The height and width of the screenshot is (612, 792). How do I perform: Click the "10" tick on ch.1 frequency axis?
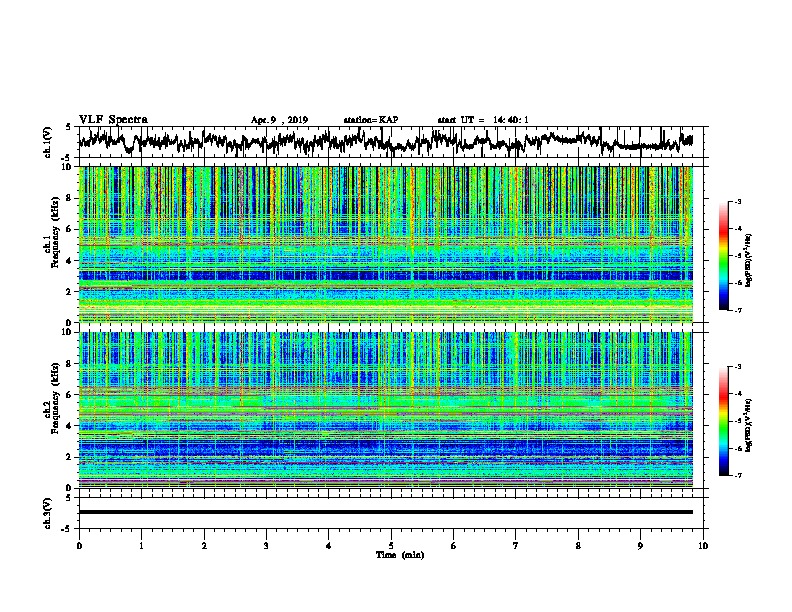coord(68,167)
